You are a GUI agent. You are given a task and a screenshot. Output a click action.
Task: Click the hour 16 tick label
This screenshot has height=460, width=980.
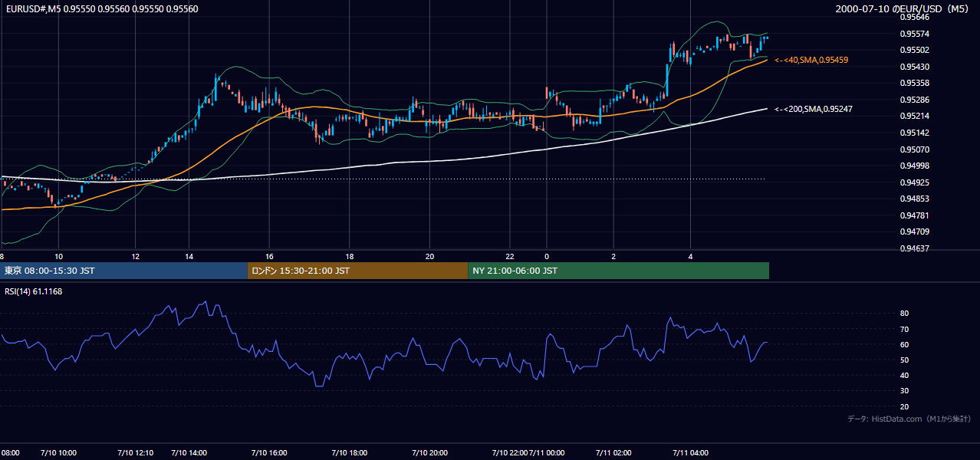click(x=269, y=256)
